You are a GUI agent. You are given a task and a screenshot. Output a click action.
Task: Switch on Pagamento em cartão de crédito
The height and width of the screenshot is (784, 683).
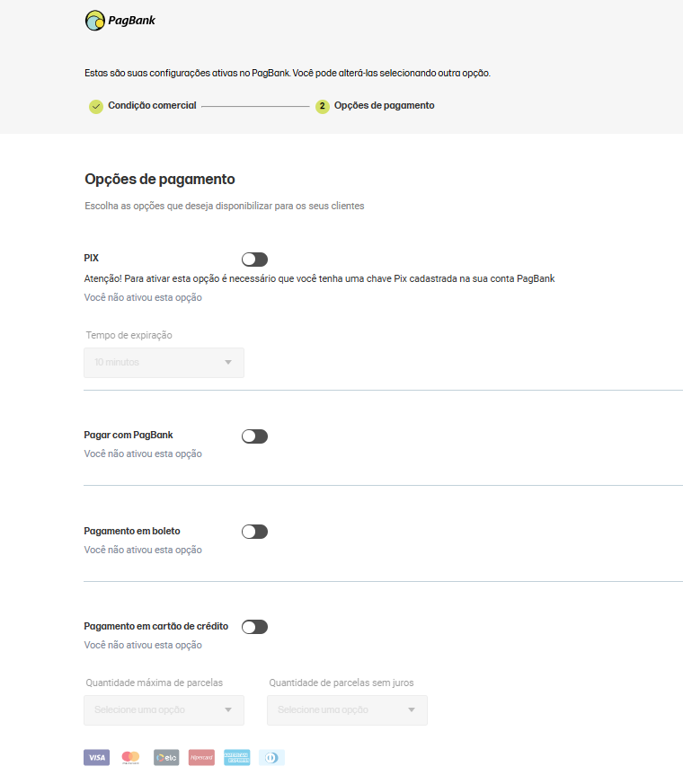click(254, 627)
